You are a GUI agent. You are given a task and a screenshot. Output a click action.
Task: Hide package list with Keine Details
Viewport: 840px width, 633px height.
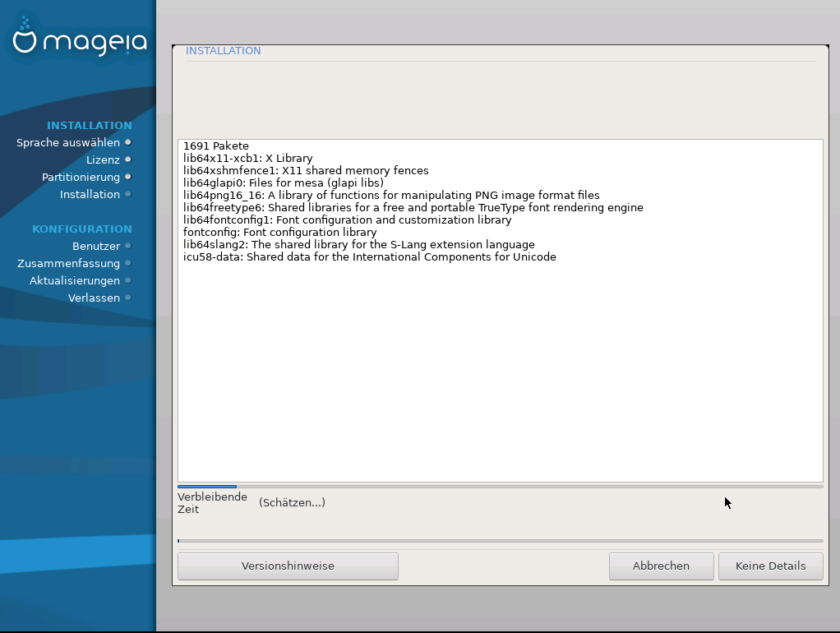[770, 566]
